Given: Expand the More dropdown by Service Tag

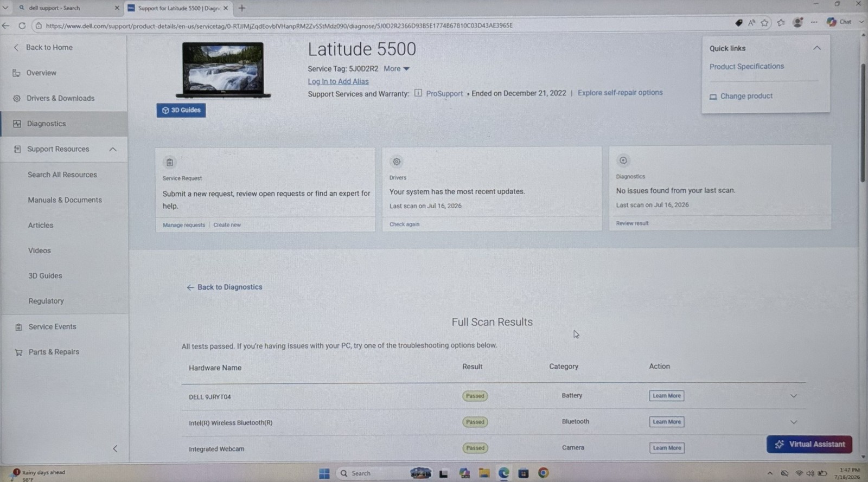Looking at the screenshot, I should (397, 69).
